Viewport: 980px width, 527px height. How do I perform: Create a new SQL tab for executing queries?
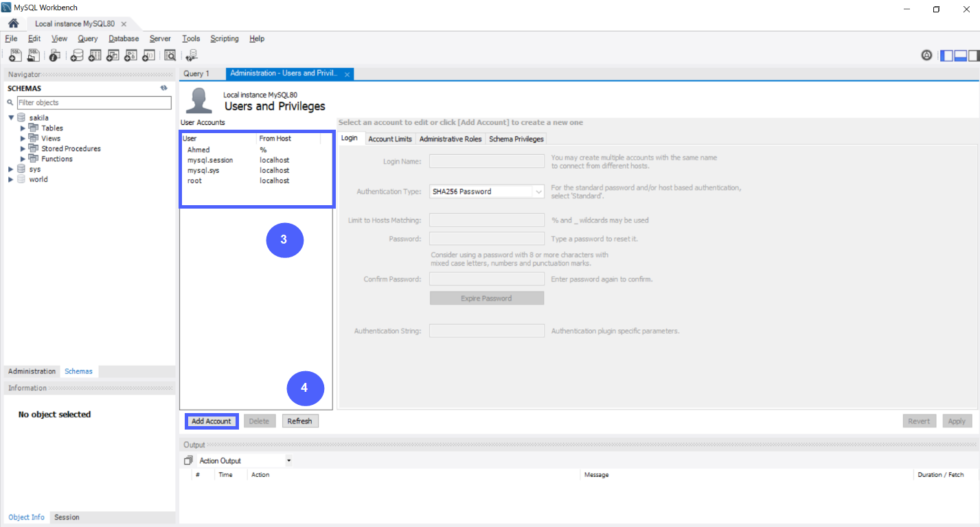14,55
